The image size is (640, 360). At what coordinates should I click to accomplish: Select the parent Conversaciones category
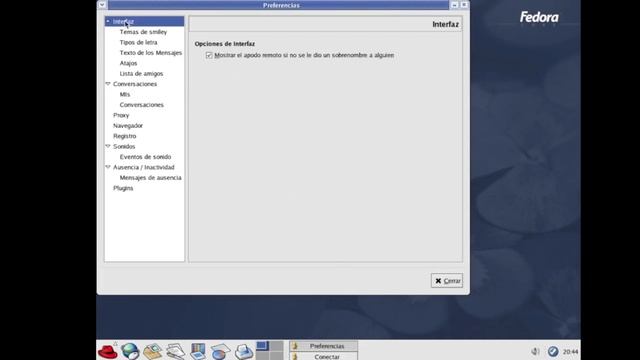pos(135,84)
